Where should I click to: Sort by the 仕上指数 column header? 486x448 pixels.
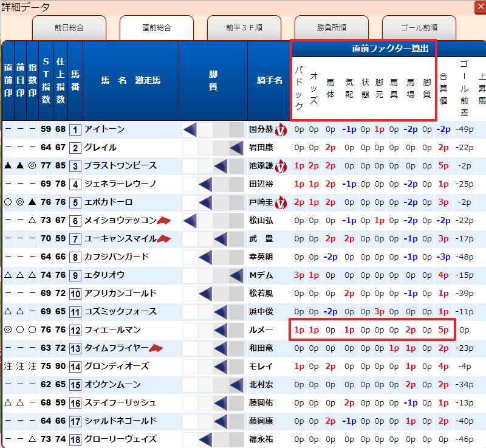[60, 81]
